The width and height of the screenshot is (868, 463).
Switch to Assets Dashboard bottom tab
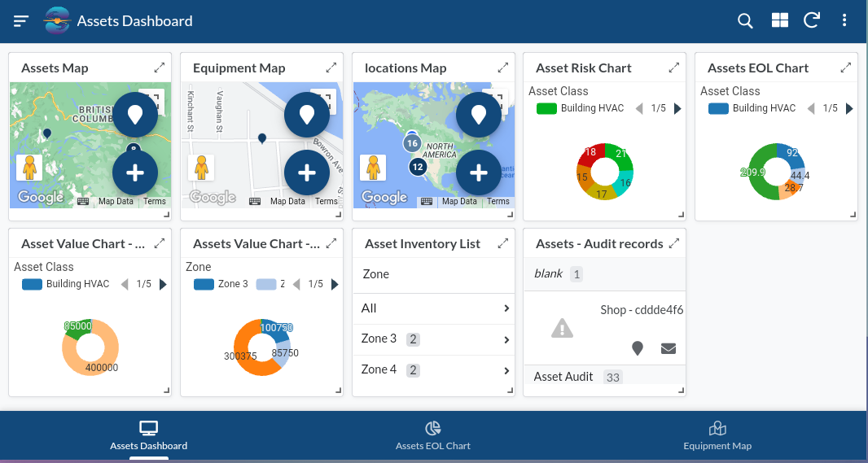(148, 435)
